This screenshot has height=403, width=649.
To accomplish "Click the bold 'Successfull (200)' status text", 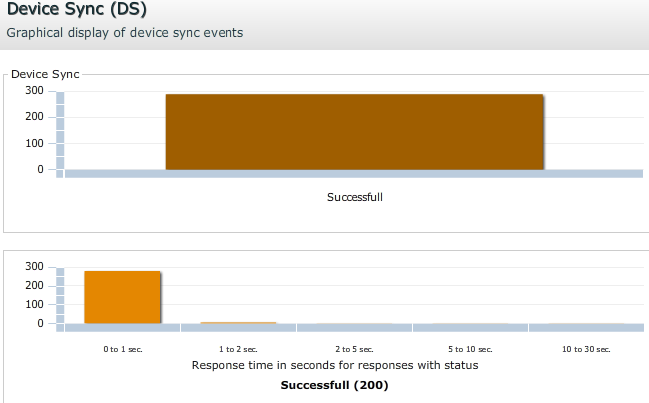I will pyautogui.click(x=334, y=384).
